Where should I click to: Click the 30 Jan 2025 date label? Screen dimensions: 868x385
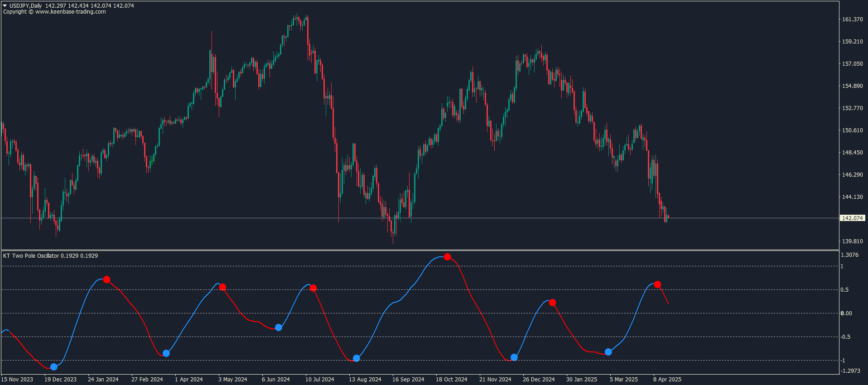point(582,380)
